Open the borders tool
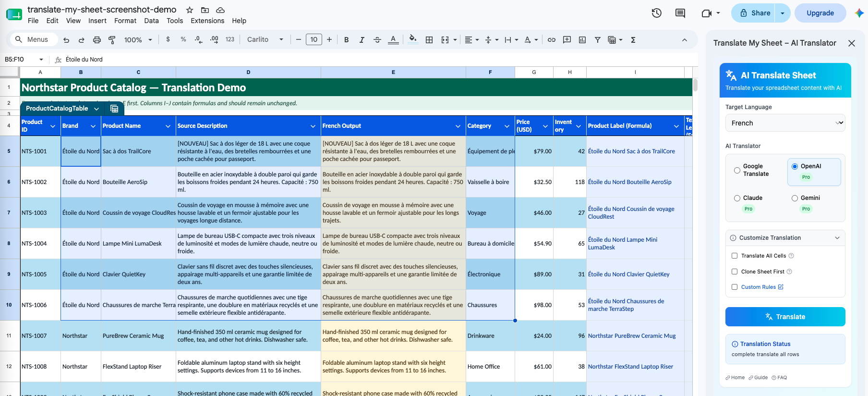This screenshot has width=868, height=396. click(x=429, y=40)
